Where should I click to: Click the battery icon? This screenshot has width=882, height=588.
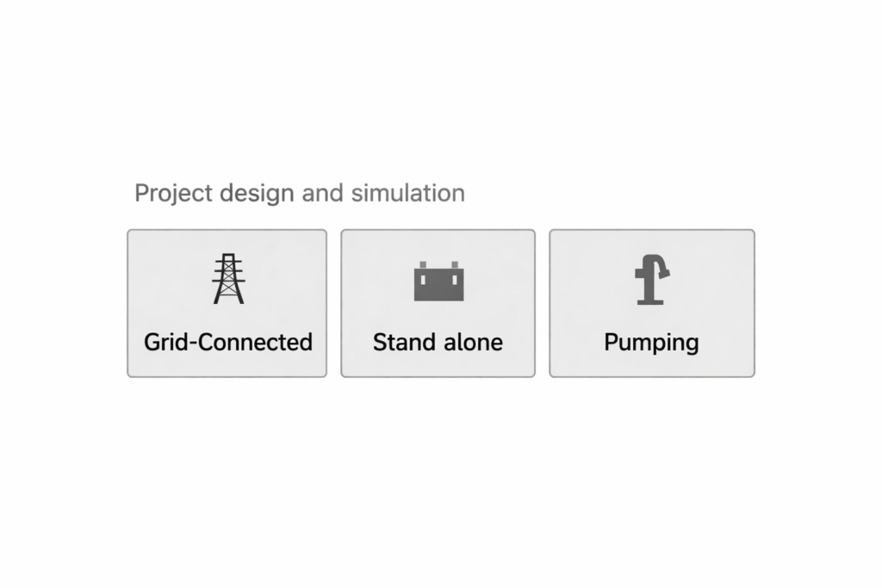click(438, 282)
